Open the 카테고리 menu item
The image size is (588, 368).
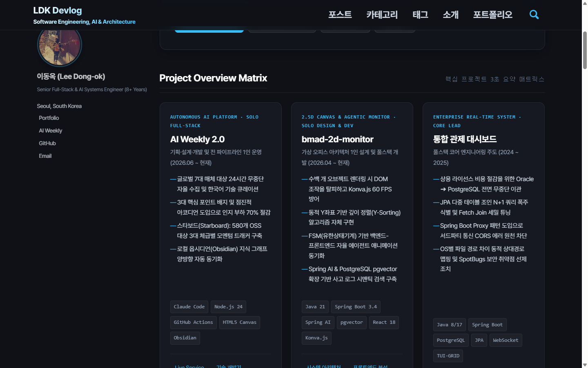[x=382, y=15]
